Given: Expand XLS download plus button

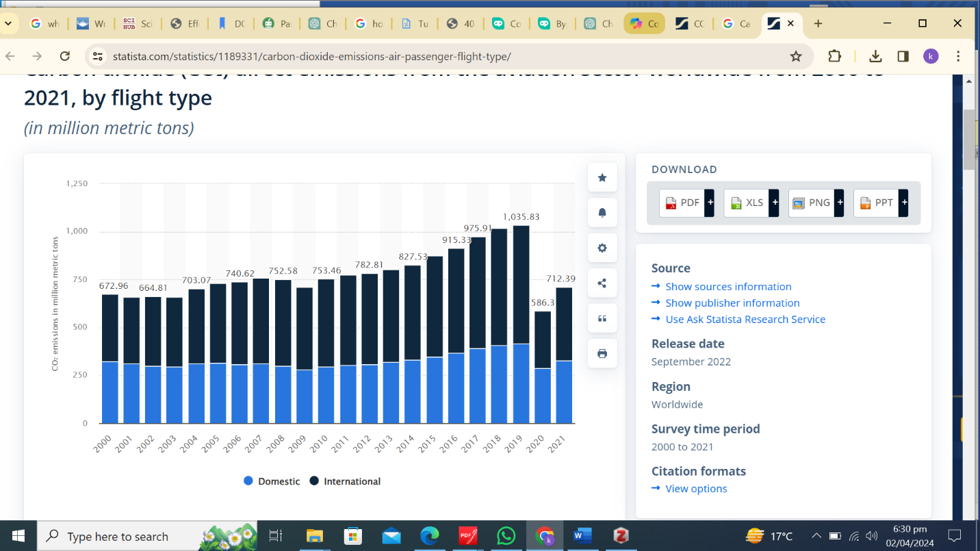Looking at the screenshot, I should [x=774, y=203].
